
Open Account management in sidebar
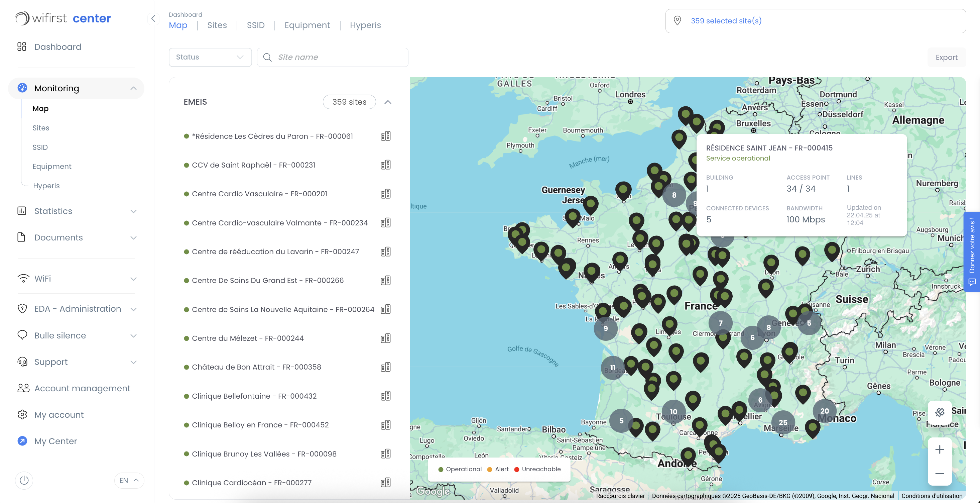tap(82, 388)
